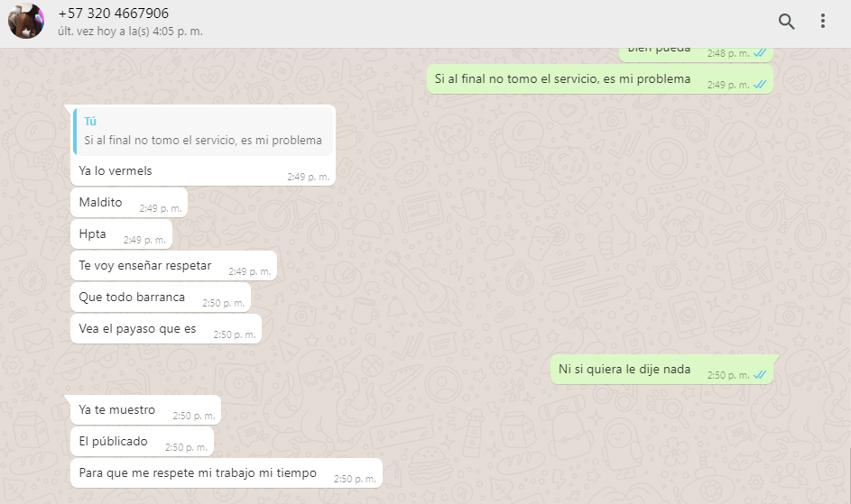The width and height of the screenshot is (851, 504).
Task: Click the 'Ni si quiera le dije nada' message
Action: [662, 370]
